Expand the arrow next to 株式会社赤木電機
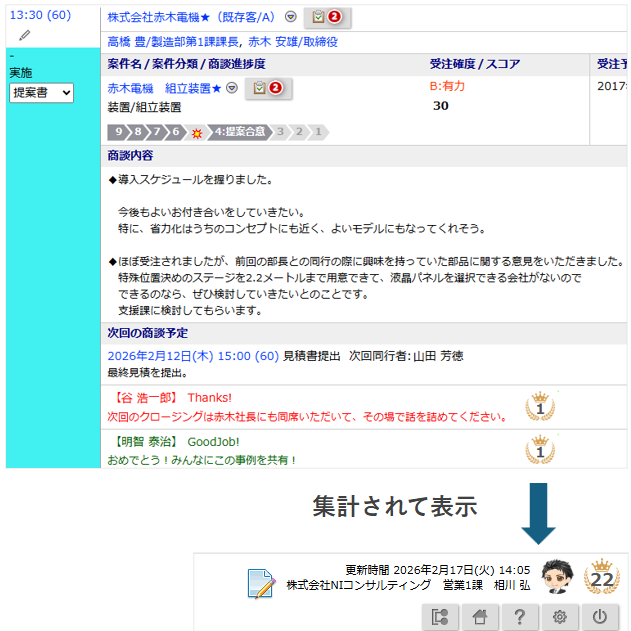The height and width of the screenshot is (631, 631). (x=290, y=17)
